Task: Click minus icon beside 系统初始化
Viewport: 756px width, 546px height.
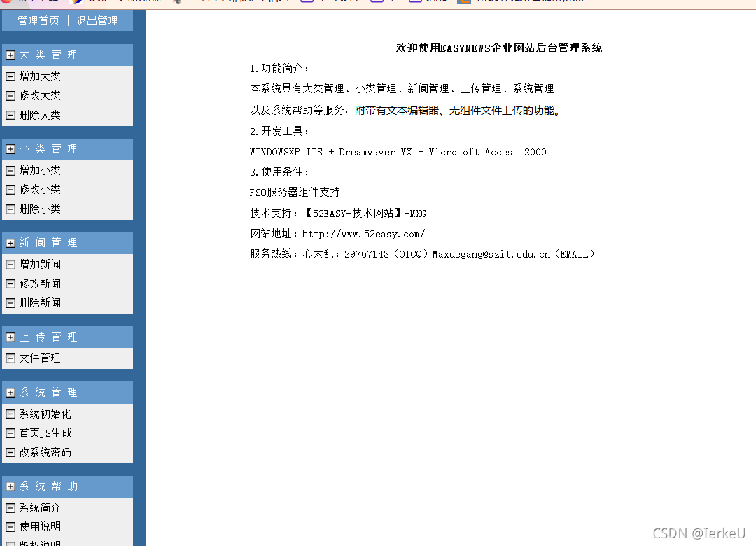Action: pyautogui.click(x=10, y=414)
